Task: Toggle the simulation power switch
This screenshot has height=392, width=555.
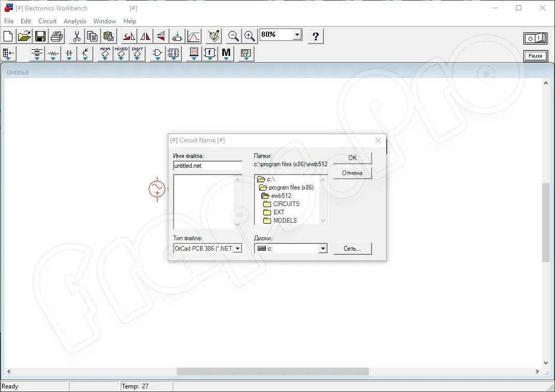Action: (535, 38)
